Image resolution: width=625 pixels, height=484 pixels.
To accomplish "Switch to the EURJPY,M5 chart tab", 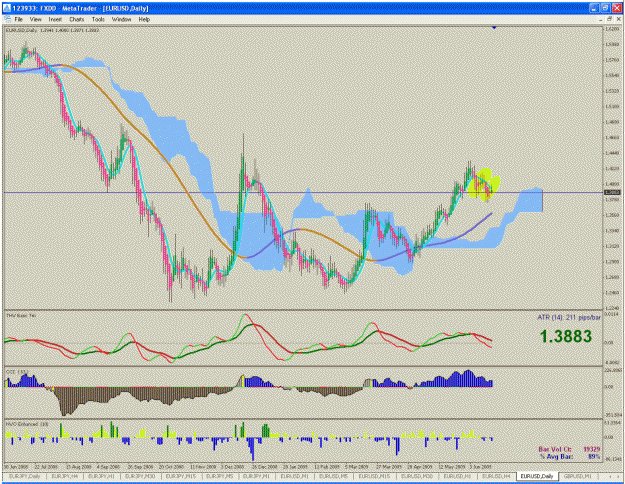I will (x=219, y=476).
